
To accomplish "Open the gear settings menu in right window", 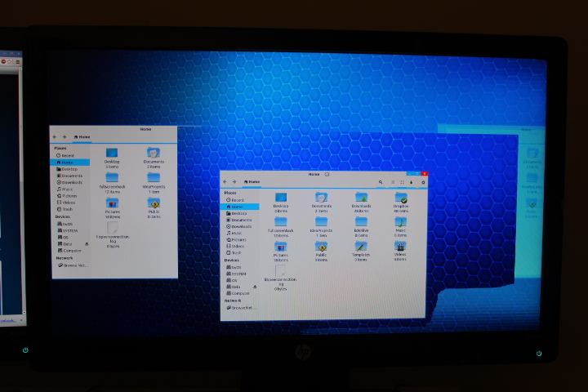I will pos(422,181).
